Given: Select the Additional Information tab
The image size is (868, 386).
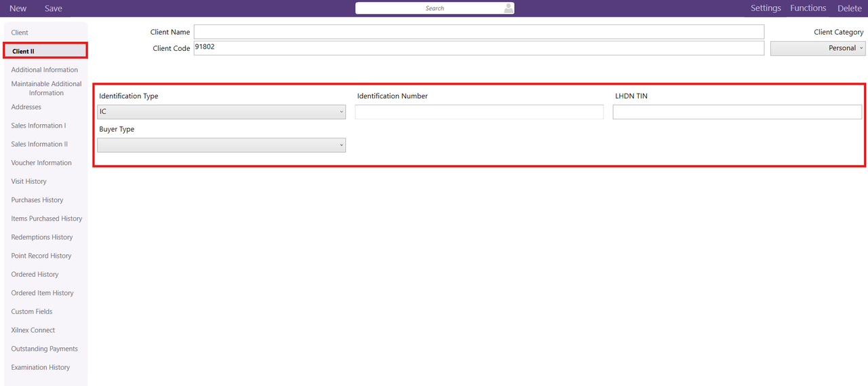Looking at the screenshot, I should (x=44, y=70).
